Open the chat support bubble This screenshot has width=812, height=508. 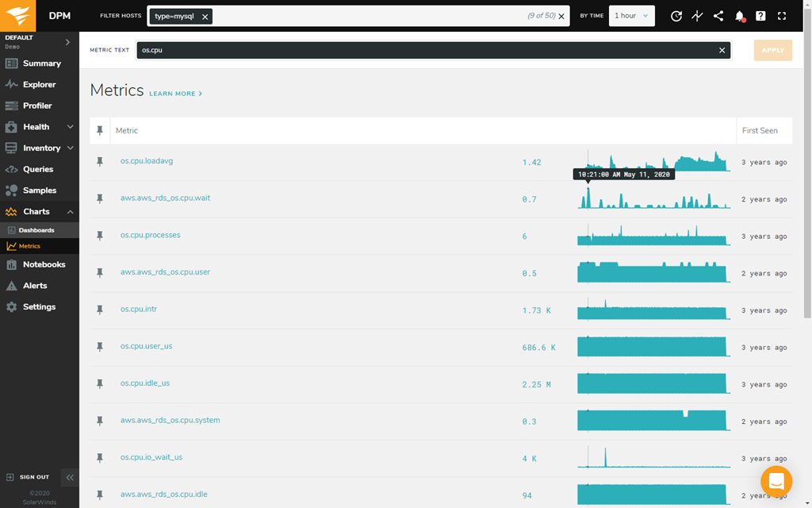point(776,481)
